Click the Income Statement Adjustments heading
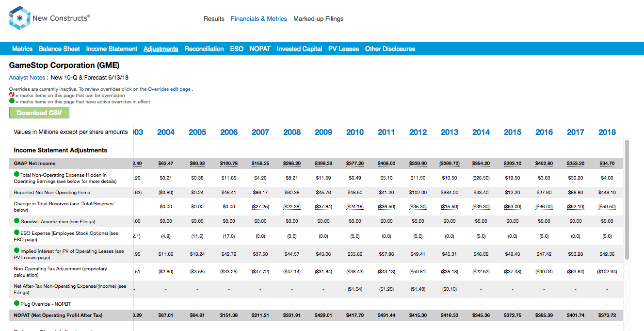The width and height of the screenshot is (644, 331). point(61,150)
